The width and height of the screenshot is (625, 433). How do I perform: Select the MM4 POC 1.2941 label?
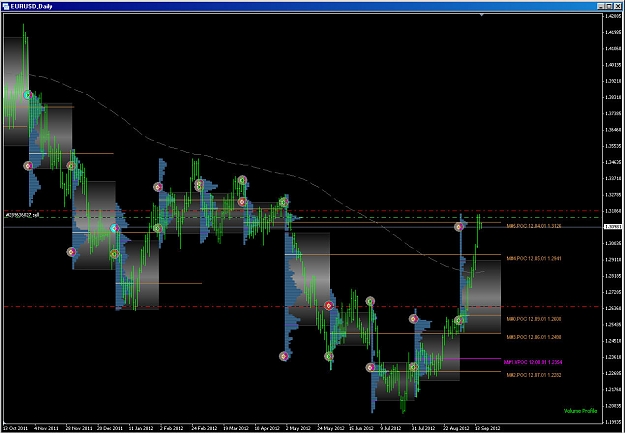[x=534, y=258]
